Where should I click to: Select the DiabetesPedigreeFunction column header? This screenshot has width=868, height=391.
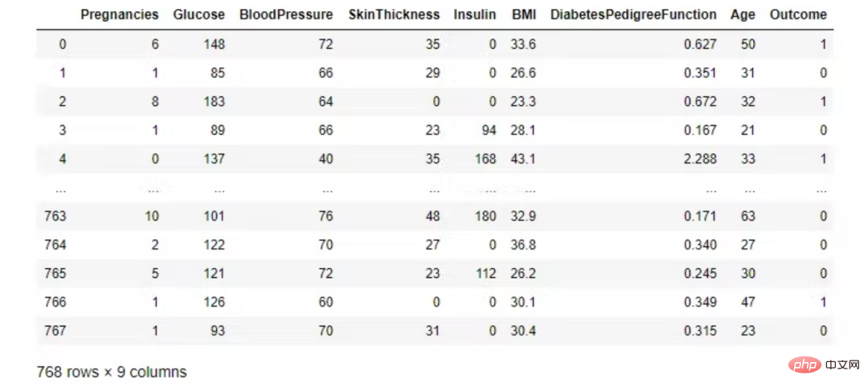point(633,15)
